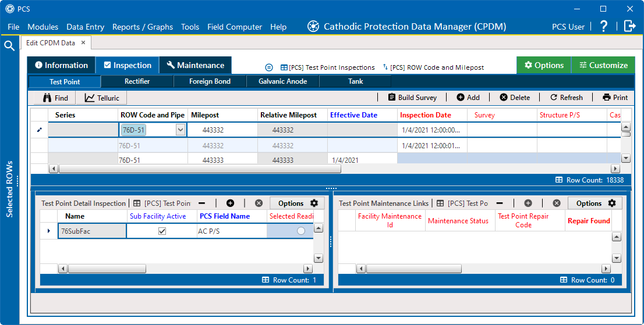
Task: Select the Selected Reading radio button
Action: (300, 231)
